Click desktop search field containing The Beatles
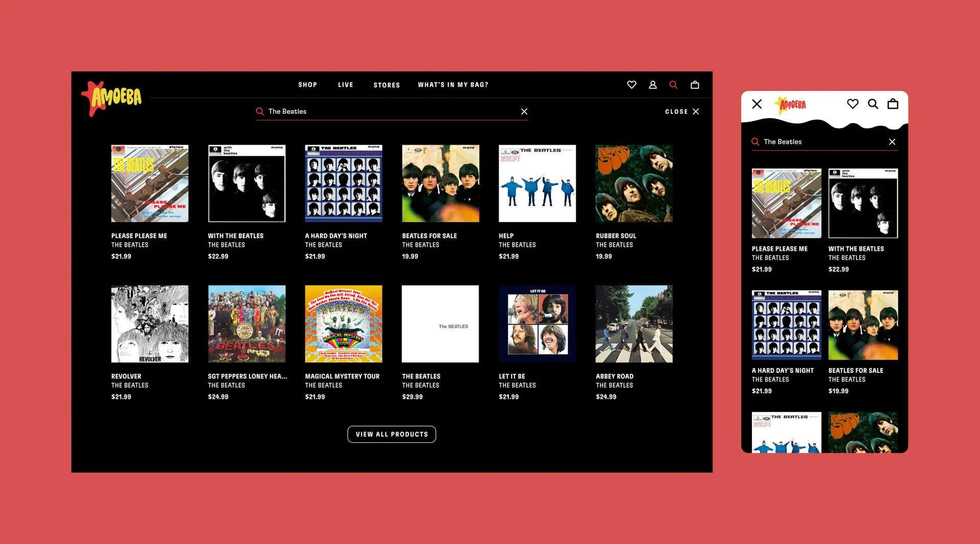980x544 pixels. coord(391,111)
